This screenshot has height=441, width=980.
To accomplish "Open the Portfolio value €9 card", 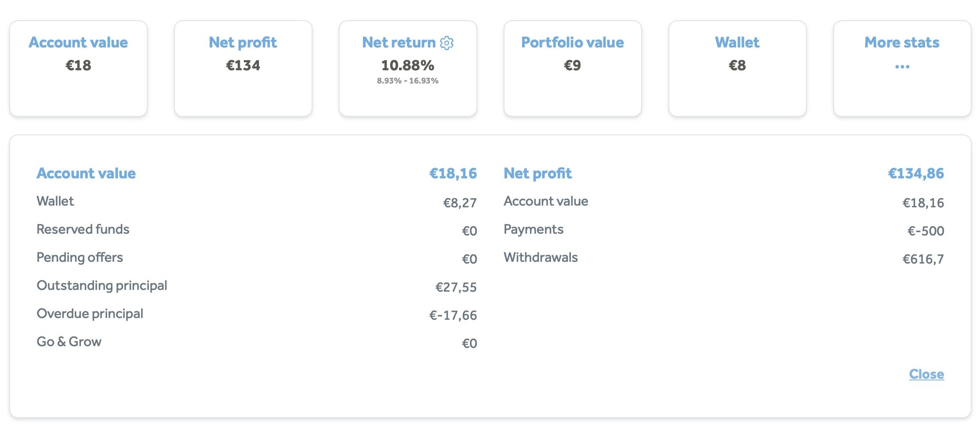I will 572,68.
